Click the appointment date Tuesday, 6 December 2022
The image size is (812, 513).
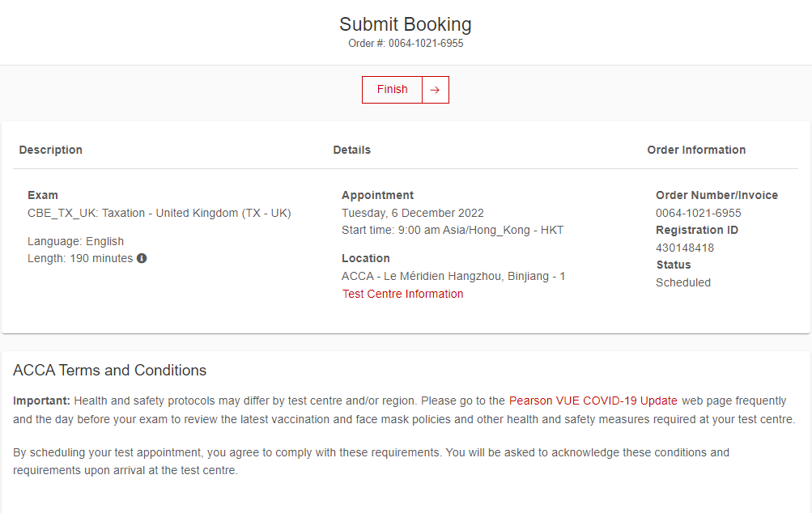(412, 213)
